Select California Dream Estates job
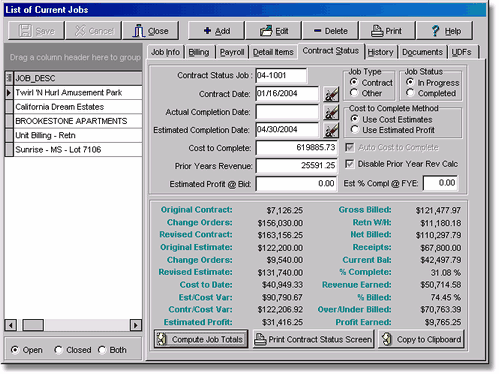 click(x=78, y=107)
